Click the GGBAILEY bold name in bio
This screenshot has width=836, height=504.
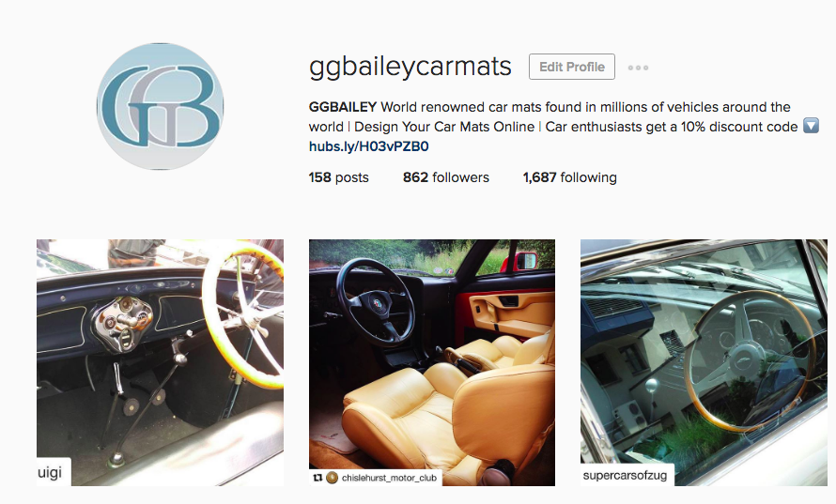[x=343, y=107]
